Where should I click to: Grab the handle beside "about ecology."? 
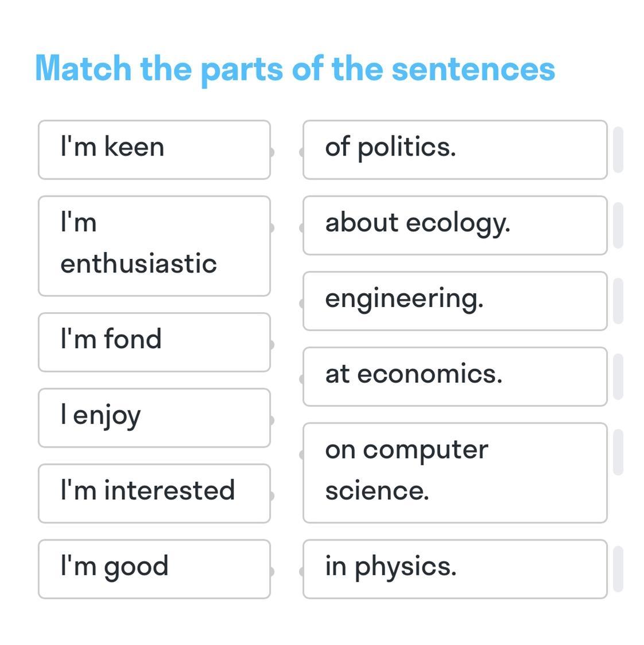click(618, 226)
